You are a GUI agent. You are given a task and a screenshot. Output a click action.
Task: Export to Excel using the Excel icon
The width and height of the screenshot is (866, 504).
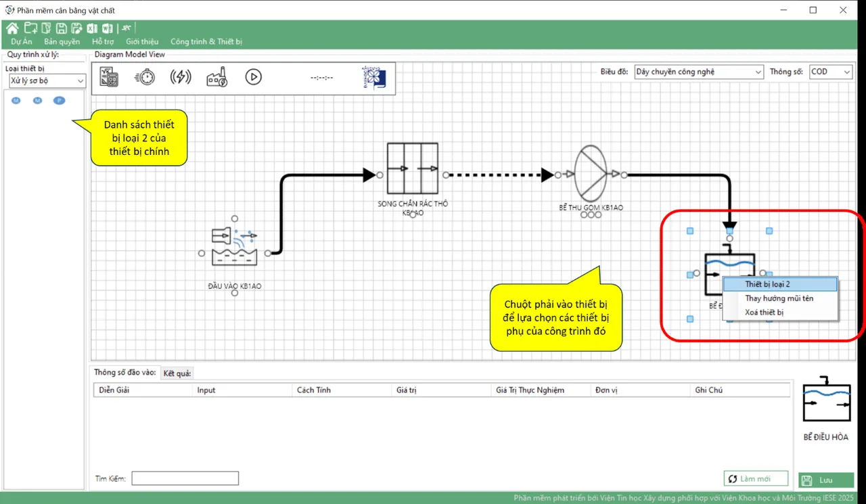tap(92, 28)
